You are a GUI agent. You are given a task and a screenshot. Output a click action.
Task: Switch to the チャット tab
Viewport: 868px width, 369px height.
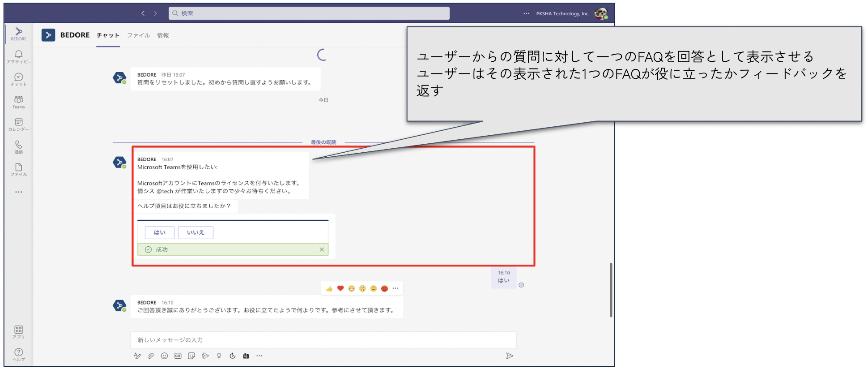(x=108, y=35)
